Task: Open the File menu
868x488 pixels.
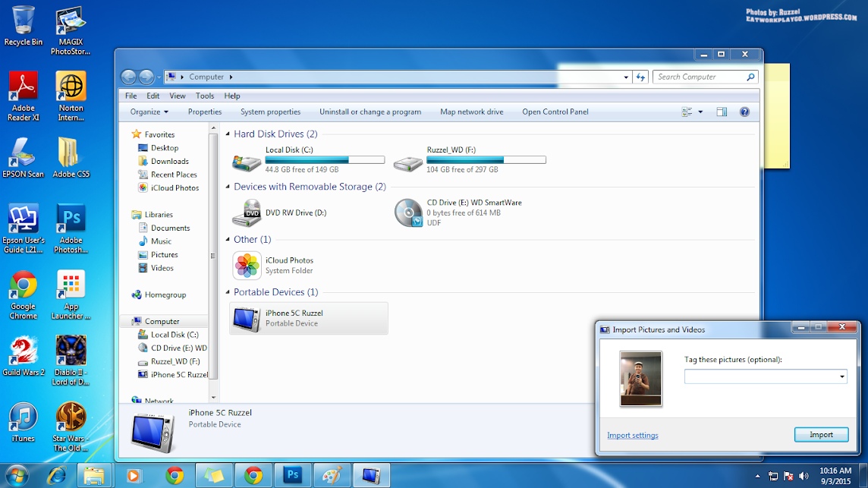Action: [131, 96]
